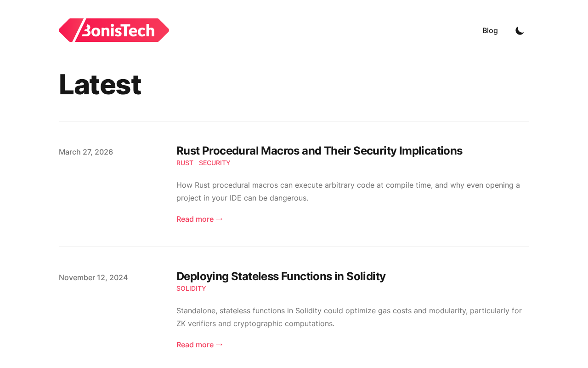Click the Rust macros summary paragraph
Screen dimensions: 588x368
[348, 191]
